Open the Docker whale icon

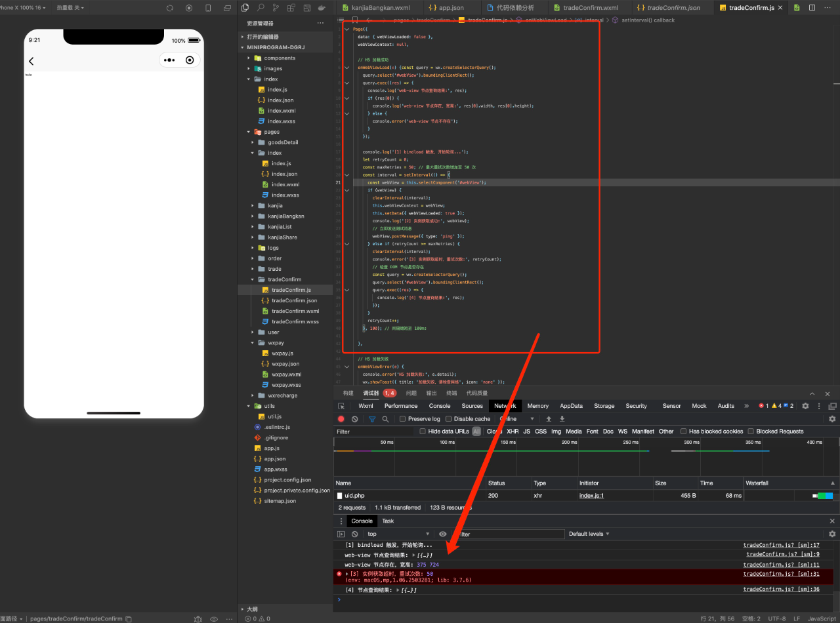click(x=322, y=8)
